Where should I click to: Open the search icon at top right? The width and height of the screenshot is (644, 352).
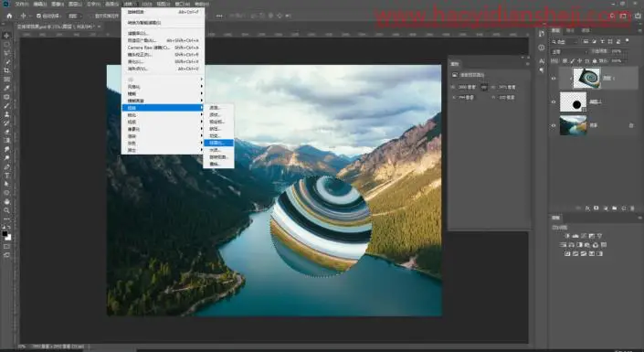point(612,16)
